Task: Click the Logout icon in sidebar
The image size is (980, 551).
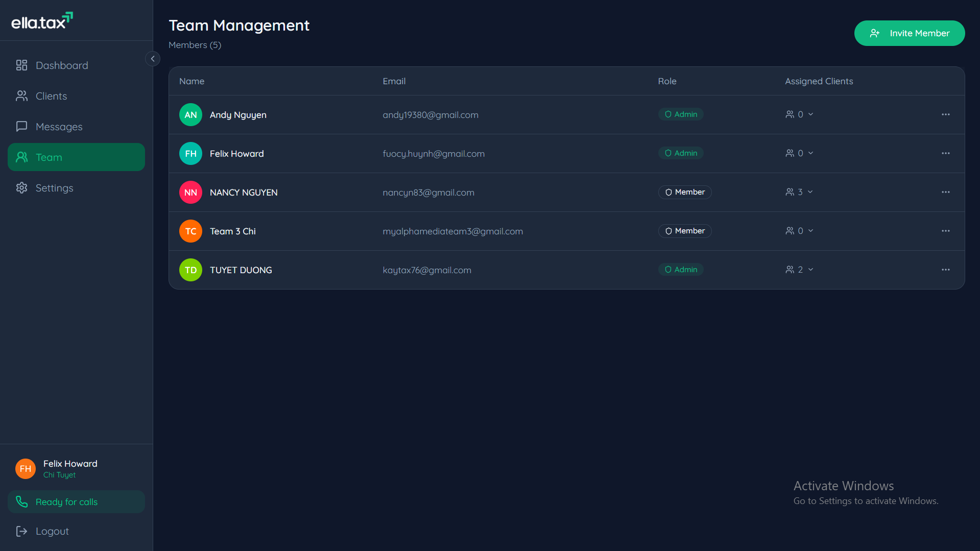Action: click(21, 531)
